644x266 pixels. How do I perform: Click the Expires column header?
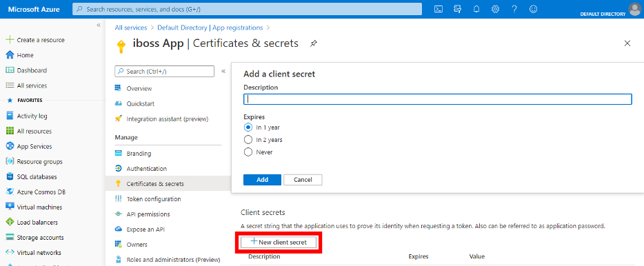click(419, 256)
